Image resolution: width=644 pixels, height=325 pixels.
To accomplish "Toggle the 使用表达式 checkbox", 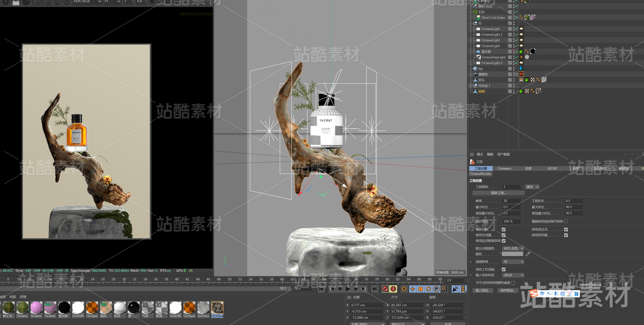I will 566,229.
